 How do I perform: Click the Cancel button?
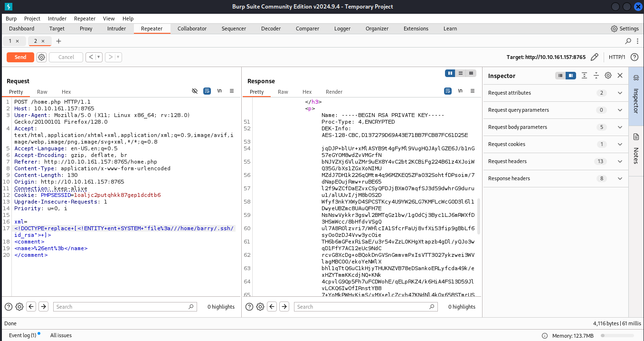click(x=66, y=57)
